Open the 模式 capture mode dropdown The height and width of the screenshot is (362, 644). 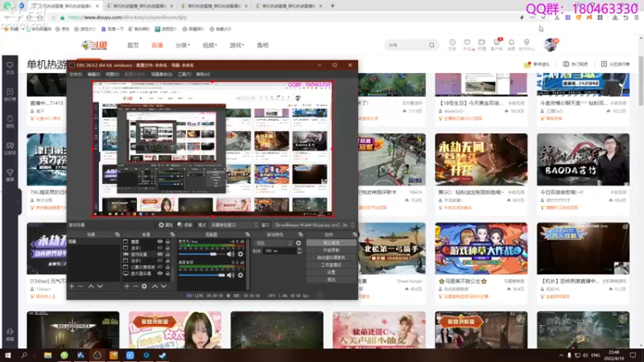(234, 225)
